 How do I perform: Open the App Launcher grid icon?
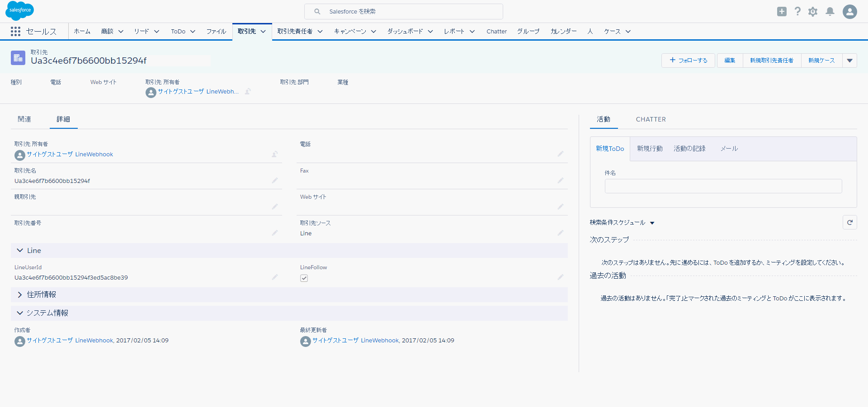click(x=15, y=31)
